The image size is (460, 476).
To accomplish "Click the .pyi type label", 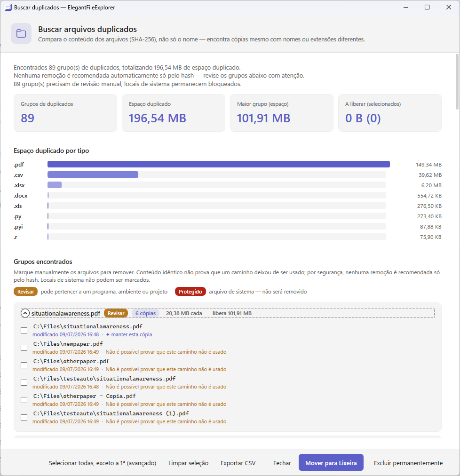I will point(18,227).
